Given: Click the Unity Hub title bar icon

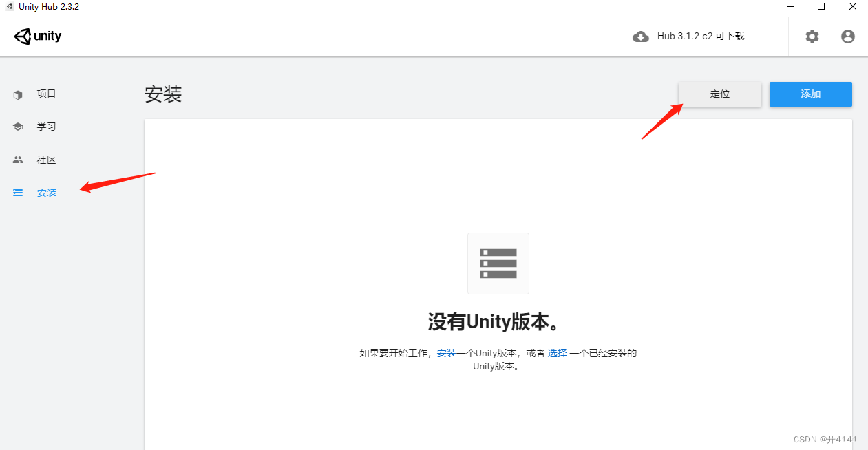Looking at the screenshot, I should pos(10,6).
